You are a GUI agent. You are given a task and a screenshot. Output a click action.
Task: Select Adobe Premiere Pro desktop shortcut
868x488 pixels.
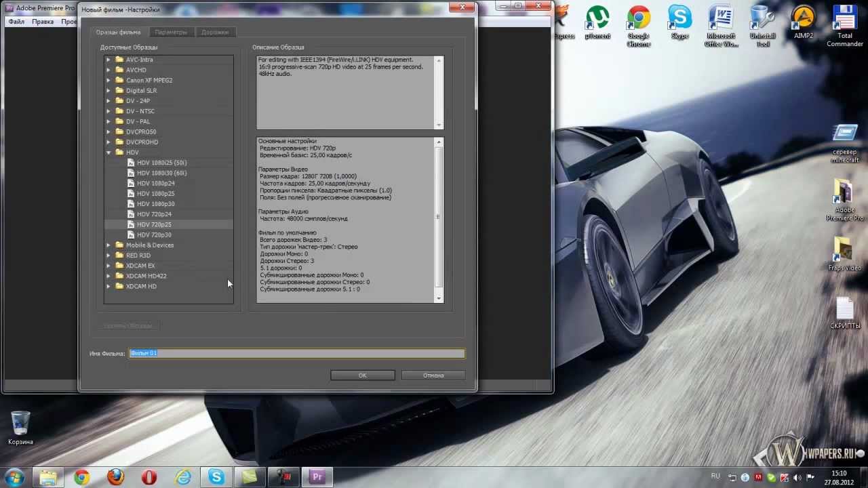pyautogui.click(x=844, y=201)
